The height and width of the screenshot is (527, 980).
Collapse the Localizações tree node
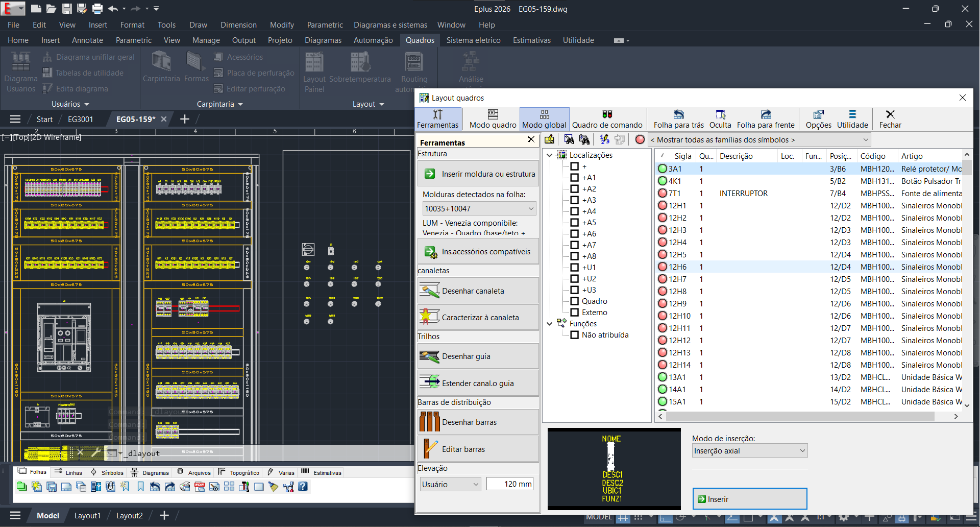tap(549, 155)
